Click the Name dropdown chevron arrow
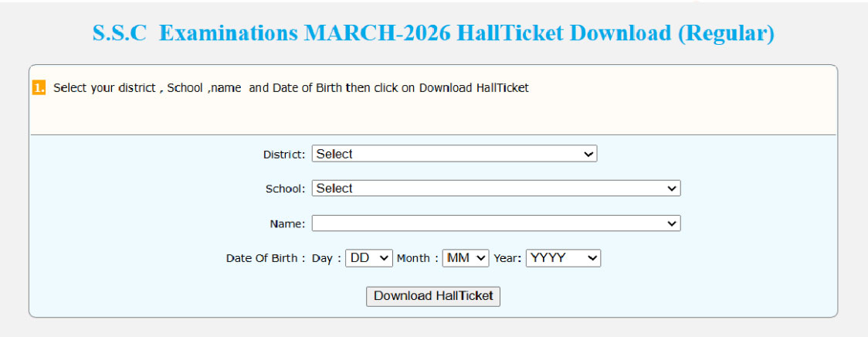Image resolution: width=868 pixels, height=337 pixels. [672, 223]
